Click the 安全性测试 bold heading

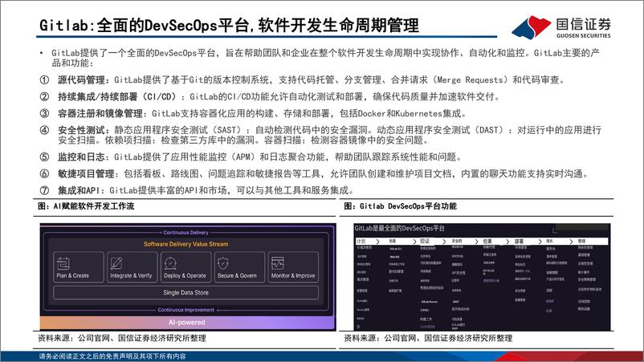pos(84,131)
